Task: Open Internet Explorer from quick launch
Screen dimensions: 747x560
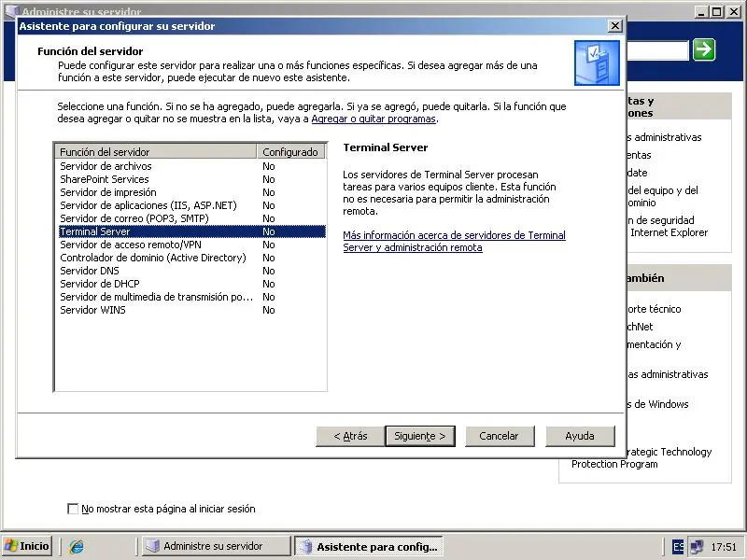Action: coord(77,546)
